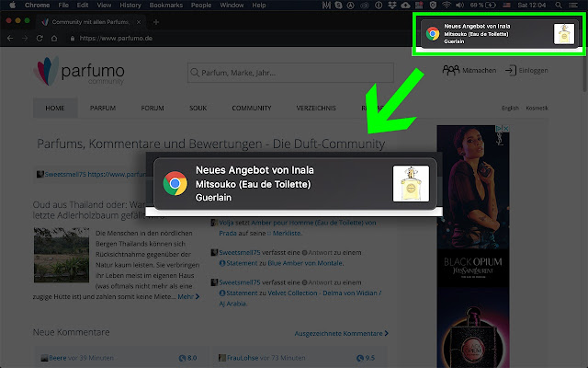Open the Dropbox menu bar icon
The width and height of the screenshot is (588, 368).
coord(392,5)
